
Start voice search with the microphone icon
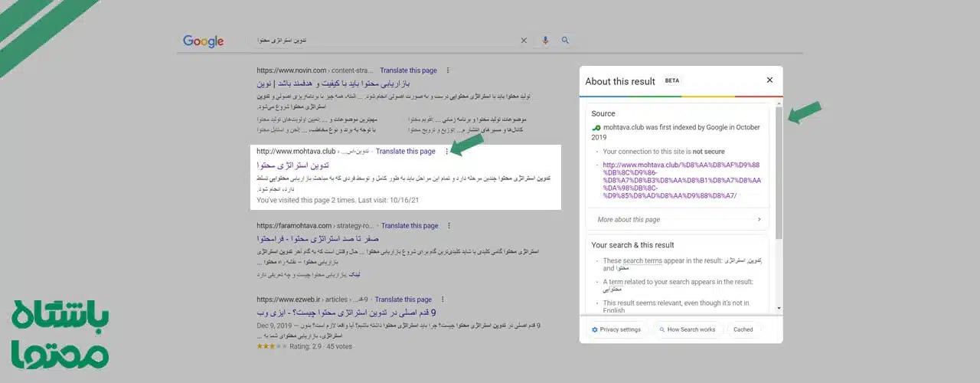(x=545, y=41)
